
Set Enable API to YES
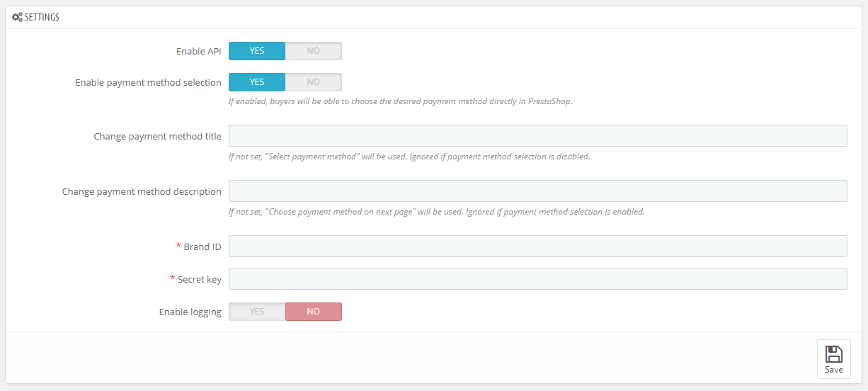coord(257,51)
